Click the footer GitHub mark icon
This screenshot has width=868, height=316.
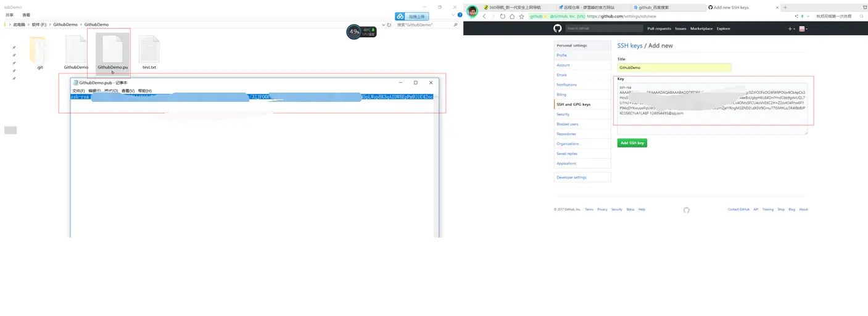coord(687,210)
